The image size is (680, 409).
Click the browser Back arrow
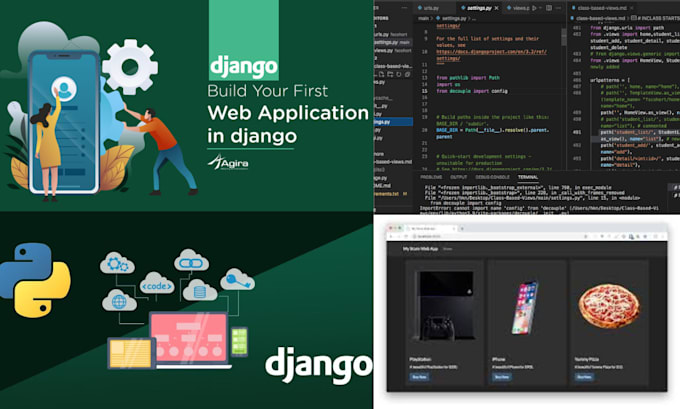(391, 236)
